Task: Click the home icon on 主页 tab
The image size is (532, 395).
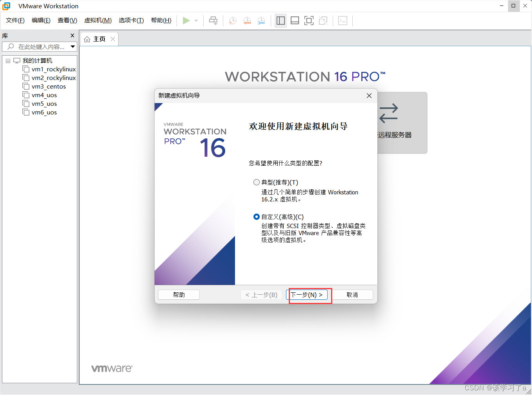Action: 87,39
